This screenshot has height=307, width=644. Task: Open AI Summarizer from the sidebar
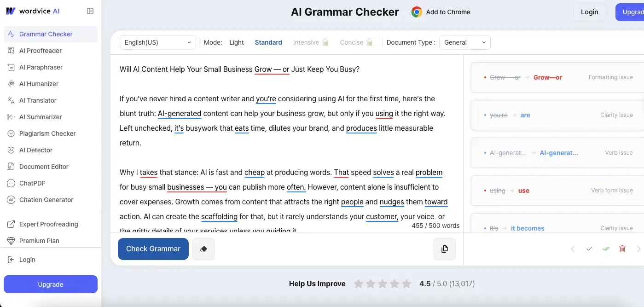(x=51, y=117)
